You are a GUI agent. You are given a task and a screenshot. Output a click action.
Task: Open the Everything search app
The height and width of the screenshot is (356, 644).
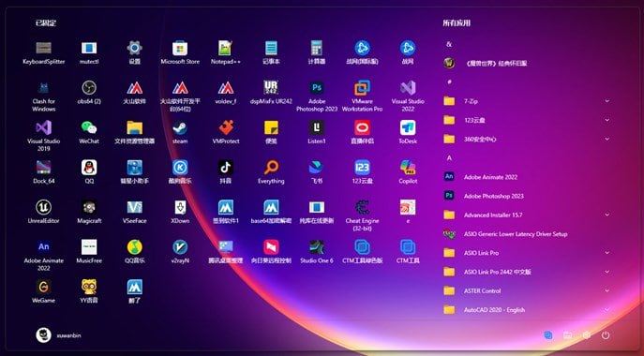pyautogui.click(x=271, y=172)
